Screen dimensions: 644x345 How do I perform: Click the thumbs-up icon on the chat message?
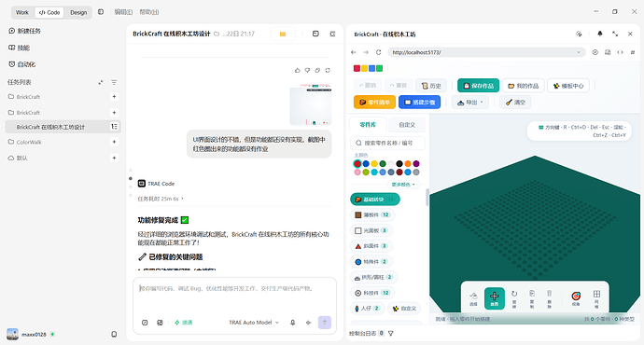[x=298, y=71]
